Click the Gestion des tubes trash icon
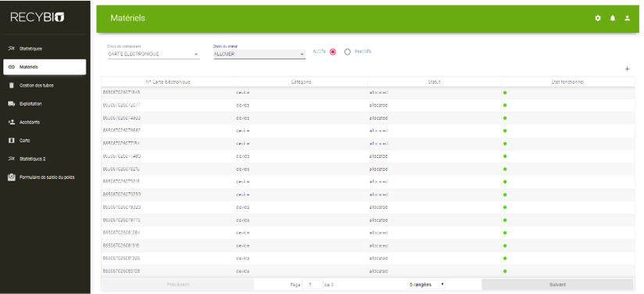This screenshot has height=294, width=644. tap(12, 85)
